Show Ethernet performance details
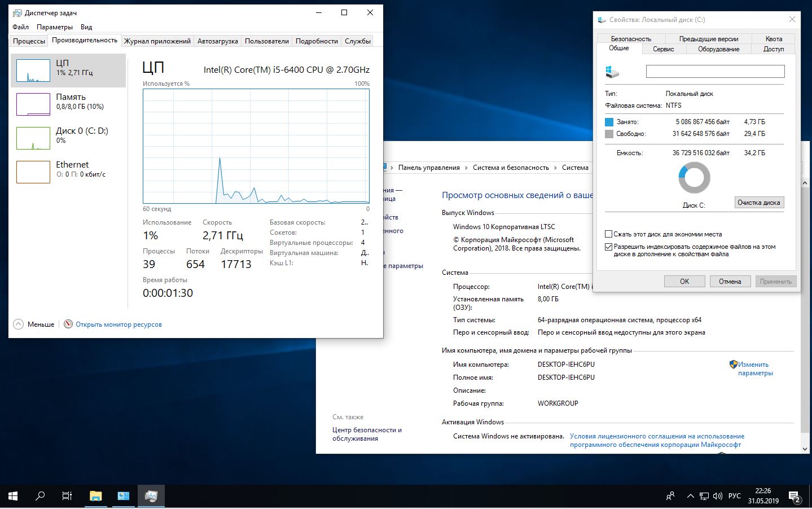The image size is (812, 509). [68, 172]
